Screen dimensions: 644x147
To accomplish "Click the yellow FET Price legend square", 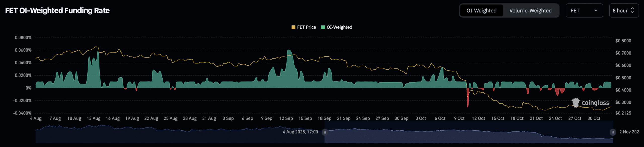I will [x=293, y=27].
